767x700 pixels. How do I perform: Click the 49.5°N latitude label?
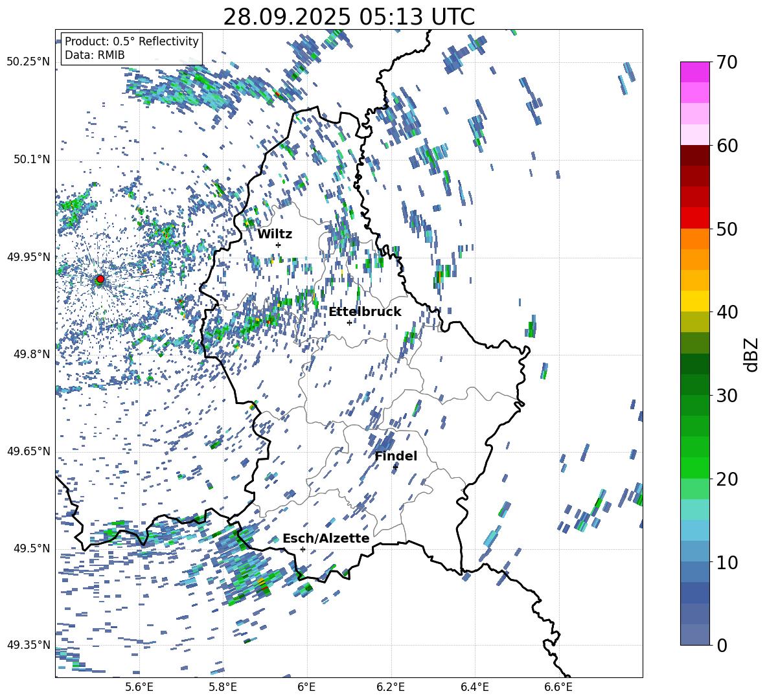tap(32, 548)
